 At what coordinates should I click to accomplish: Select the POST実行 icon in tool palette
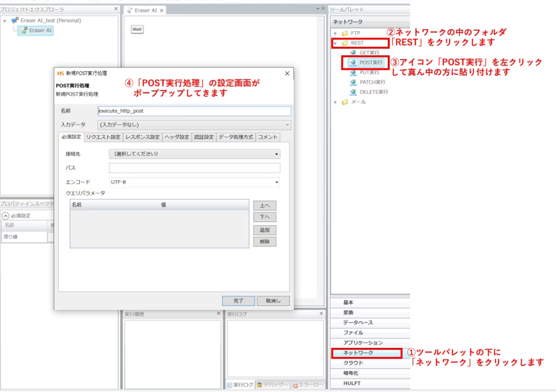353,62
